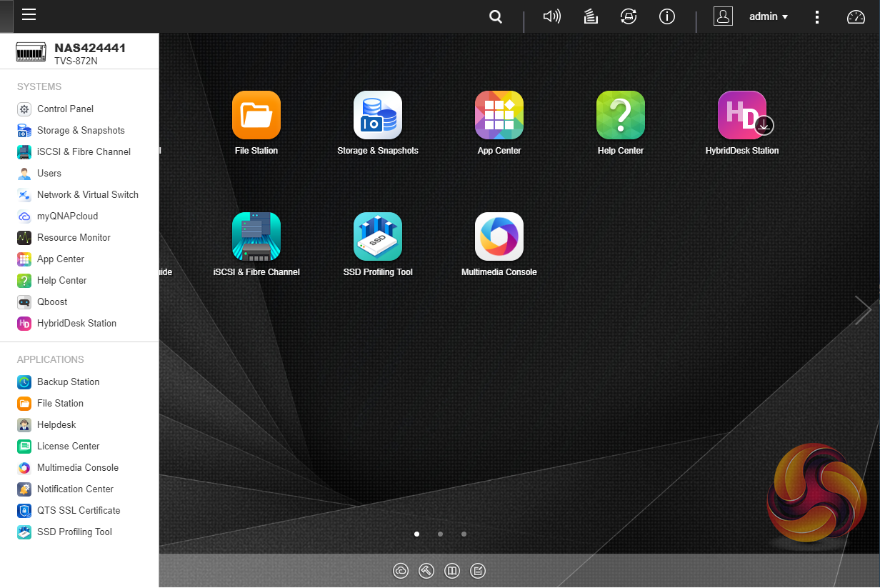Screen dimensions: 880x588
Task: Open event notifications info icon
Action: (667, 16)
